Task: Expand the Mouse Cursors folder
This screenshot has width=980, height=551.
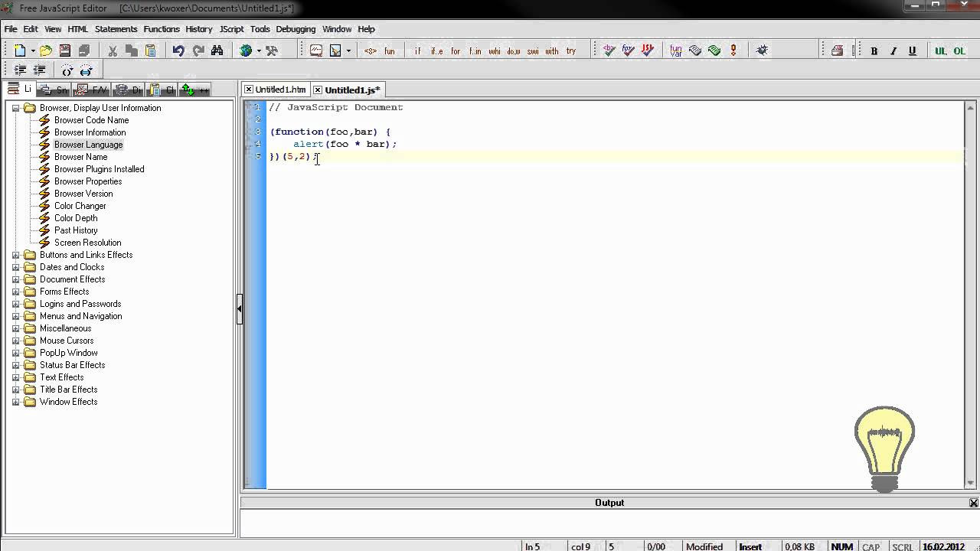Action: coord(15,341)
